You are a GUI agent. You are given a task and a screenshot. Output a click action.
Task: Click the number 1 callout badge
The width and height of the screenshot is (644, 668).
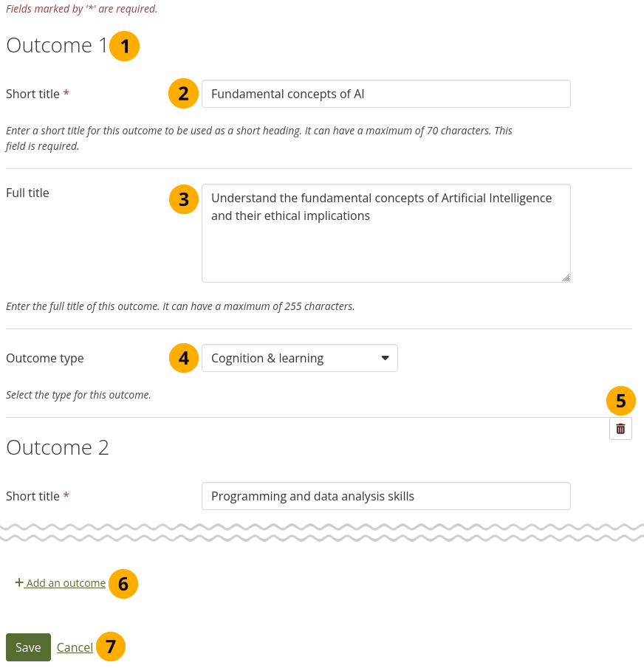pos(125,47)
